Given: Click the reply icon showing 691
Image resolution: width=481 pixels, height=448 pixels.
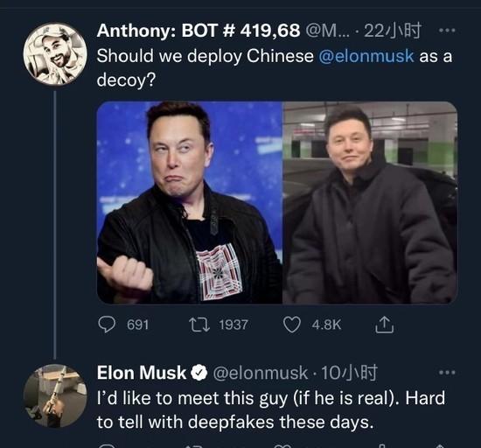Looking at the screenshot, I should point(107,325).
